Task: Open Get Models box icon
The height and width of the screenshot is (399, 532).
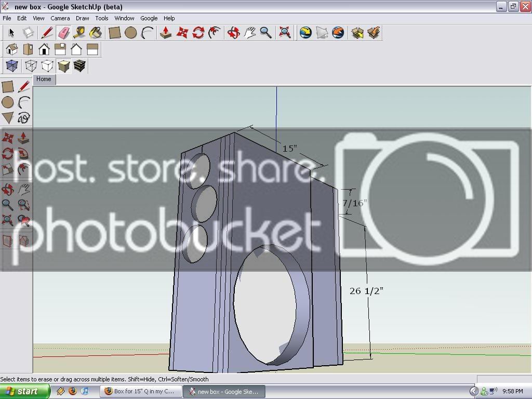Action: [x=357, y=33]
